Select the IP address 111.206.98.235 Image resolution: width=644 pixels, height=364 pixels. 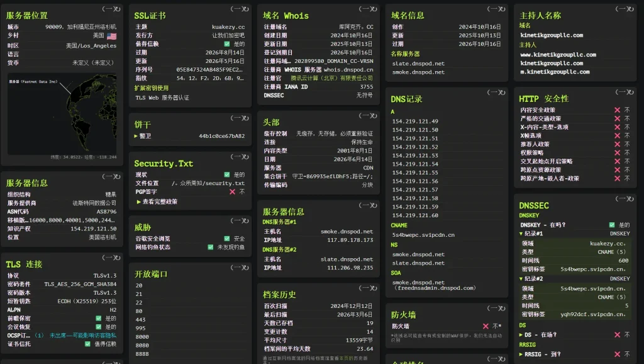click(x=350, y=268)
